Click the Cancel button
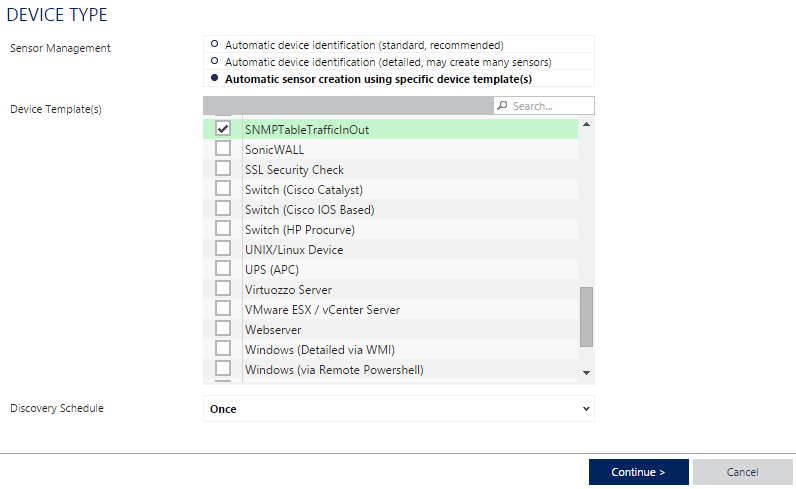Screen dimensions: 796x489 743,472
